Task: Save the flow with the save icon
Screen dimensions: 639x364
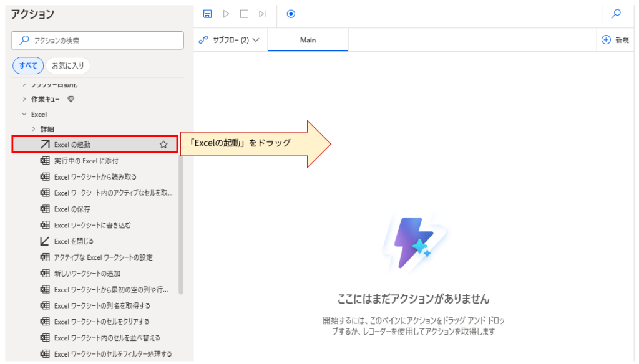Action: pos(207,14)
